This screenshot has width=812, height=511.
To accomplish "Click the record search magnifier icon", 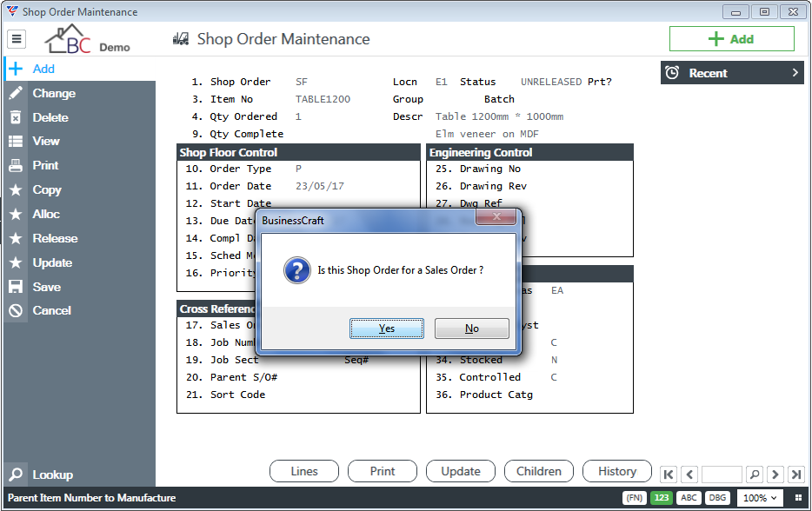I will tap(755, 474).
